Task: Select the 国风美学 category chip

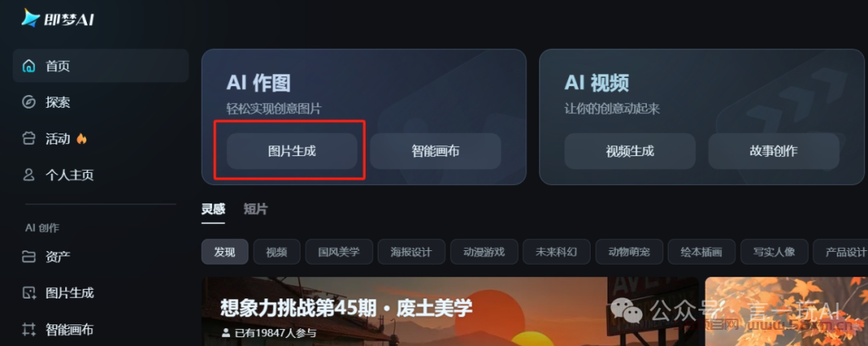Action: pos(339,252)
